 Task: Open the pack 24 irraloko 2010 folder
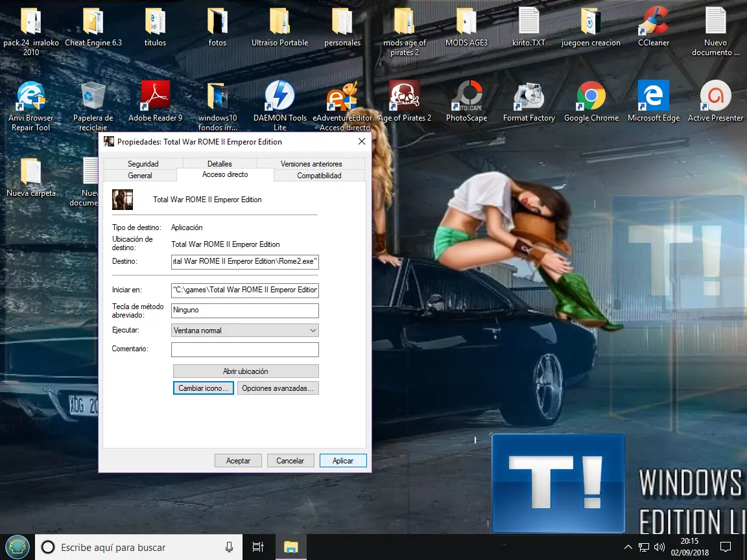31,22
